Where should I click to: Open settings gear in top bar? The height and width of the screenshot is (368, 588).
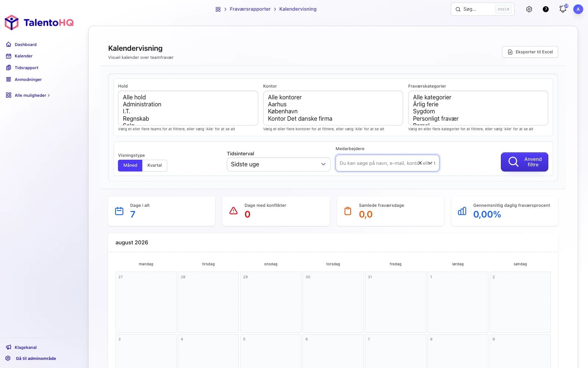529,9
